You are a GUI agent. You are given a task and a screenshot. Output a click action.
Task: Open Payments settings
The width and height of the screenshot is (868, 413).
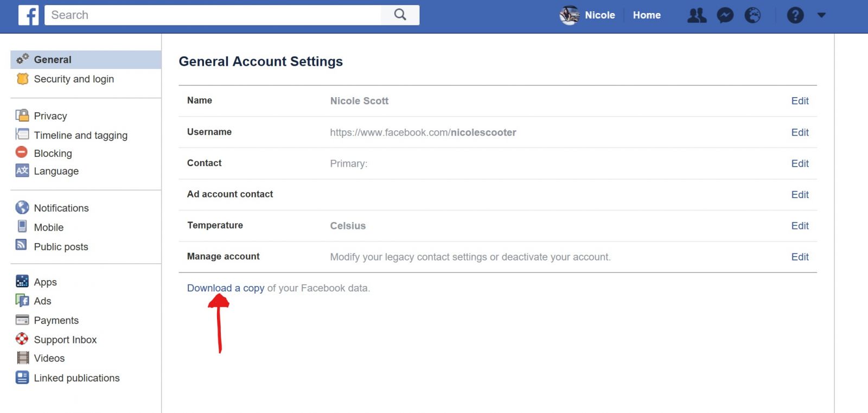click(x=56, y=320)
